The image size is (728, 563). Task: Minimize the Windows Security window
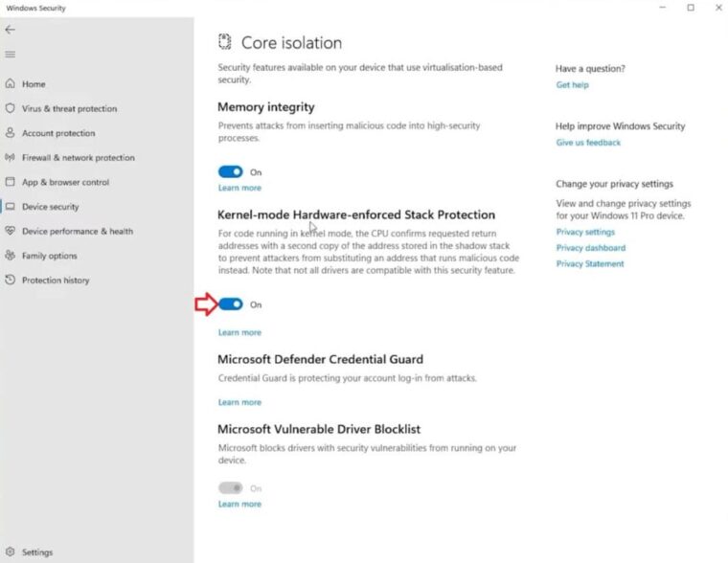pos(663,8)
